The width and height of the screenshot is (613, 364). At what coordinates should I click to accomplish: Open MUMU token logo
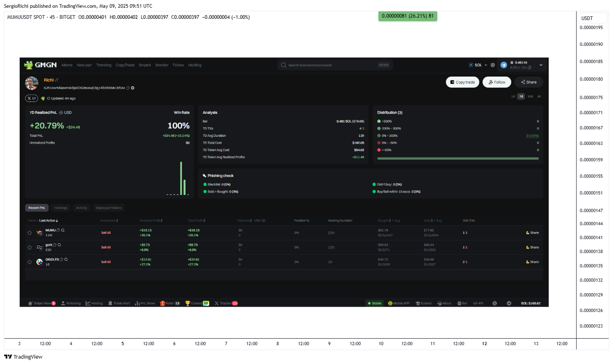pos(40,233)
